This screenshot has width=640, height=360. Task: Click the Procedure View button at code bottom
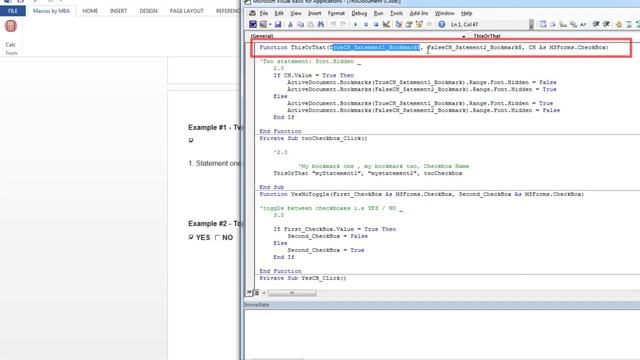pos(249,293)
